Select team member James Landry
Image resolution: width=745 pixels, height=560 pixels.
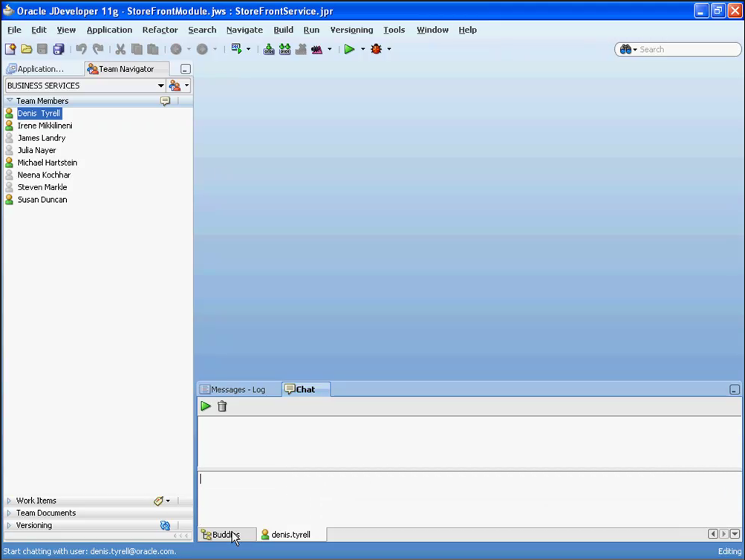[x=42, y=137]
